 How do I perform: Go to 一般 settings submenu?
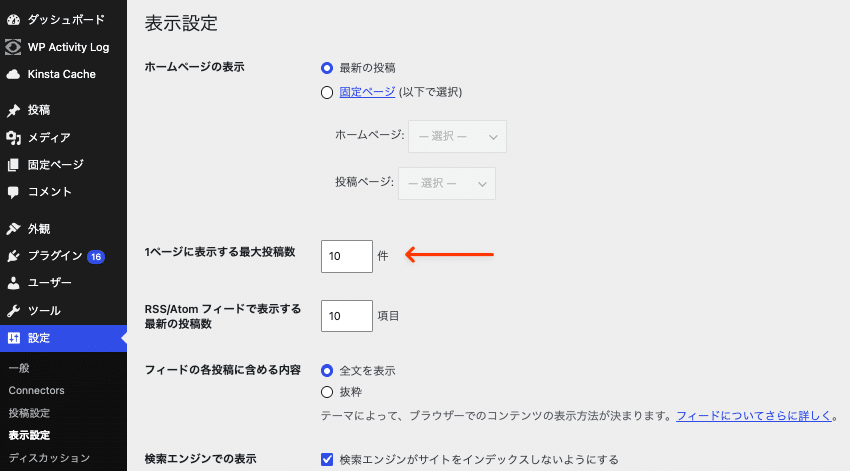tap(19, 368)
